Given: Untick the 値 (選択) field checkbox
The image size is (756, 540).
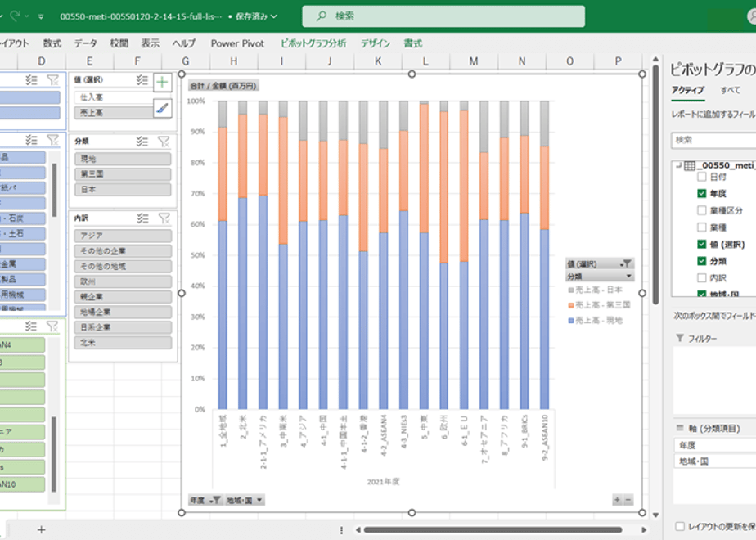Looking at the screenshot, I should pos(702,244).
